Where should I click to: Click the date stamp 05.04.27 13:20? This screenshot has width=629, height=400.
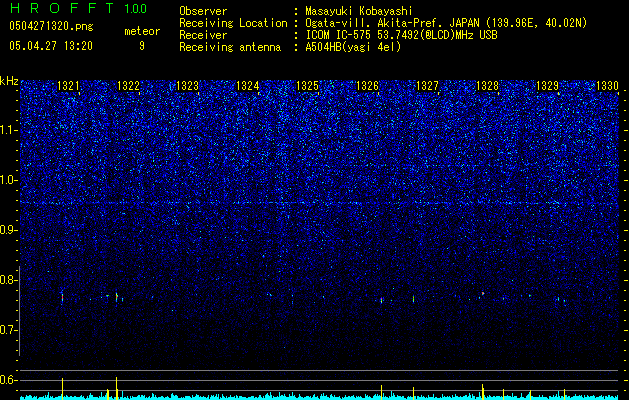coord(51,46)
